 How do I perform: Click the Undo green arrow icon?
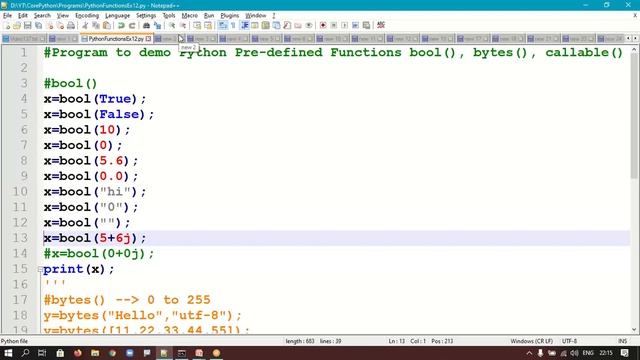pyautogui.click(x=121, y=25)
